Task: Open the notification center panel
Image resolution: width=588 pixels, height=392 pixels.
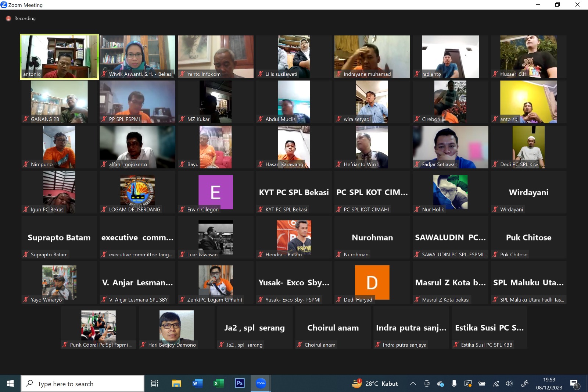Action: point(574,384)
